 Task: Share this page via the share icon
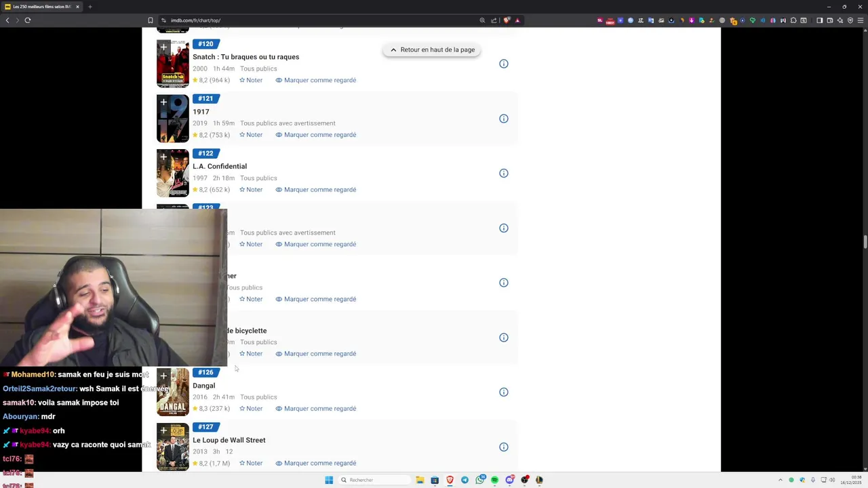(494, 20)
